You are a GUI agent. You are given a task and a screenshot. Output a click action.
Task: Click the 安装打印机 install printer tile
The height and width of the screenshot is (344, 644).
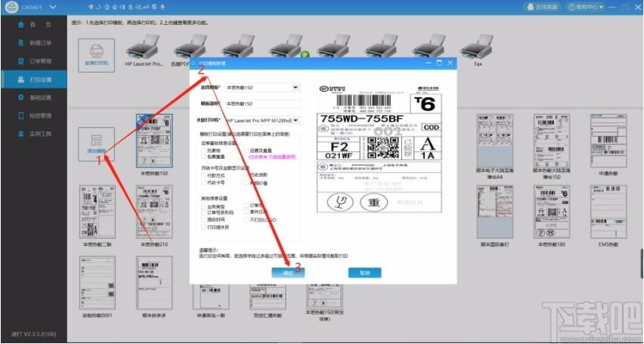point(97,55)
